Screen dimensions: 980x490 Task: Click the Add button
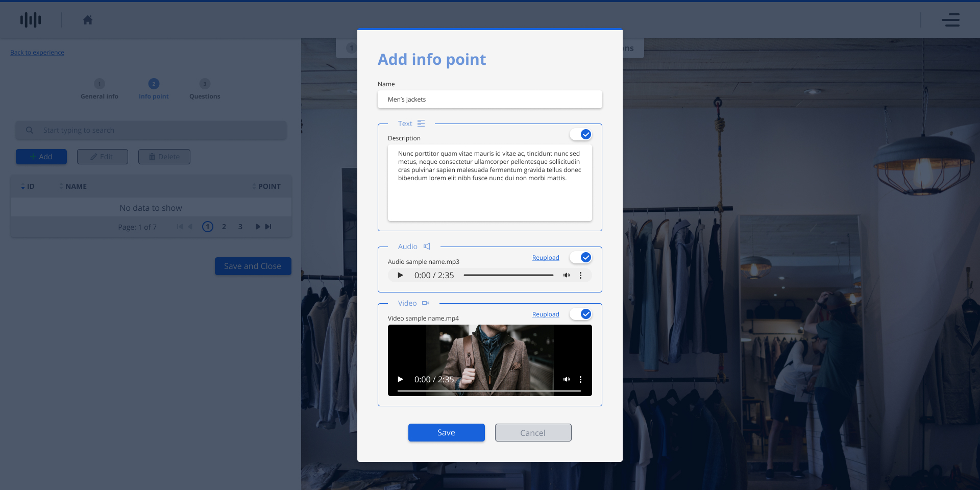(41, 157)
